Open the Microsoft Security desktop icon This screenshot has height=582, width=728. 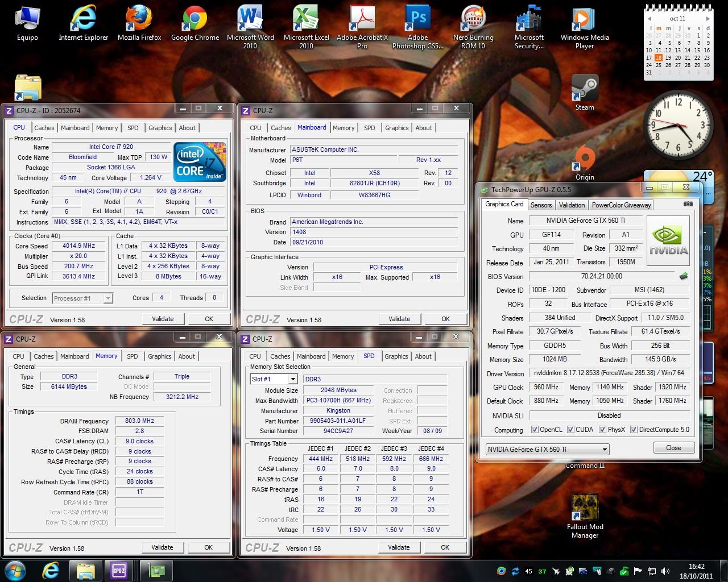click(529, 27)
